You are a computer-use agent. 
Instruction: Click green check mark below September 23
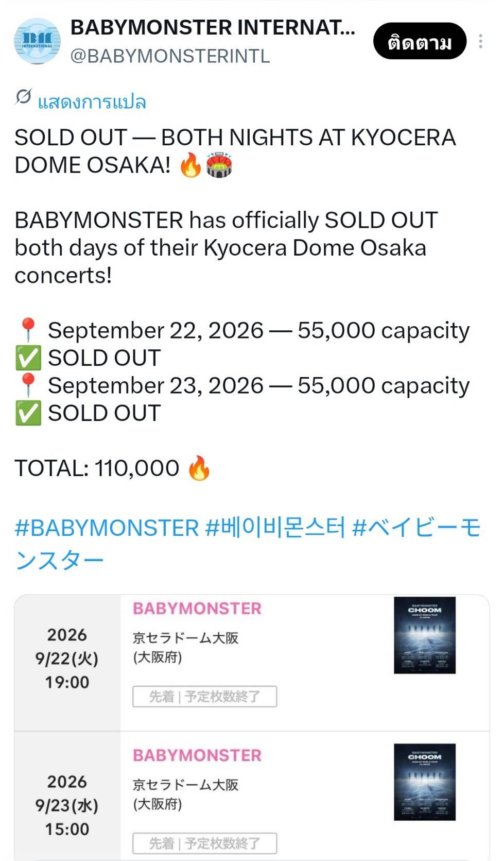coord(28,413)
